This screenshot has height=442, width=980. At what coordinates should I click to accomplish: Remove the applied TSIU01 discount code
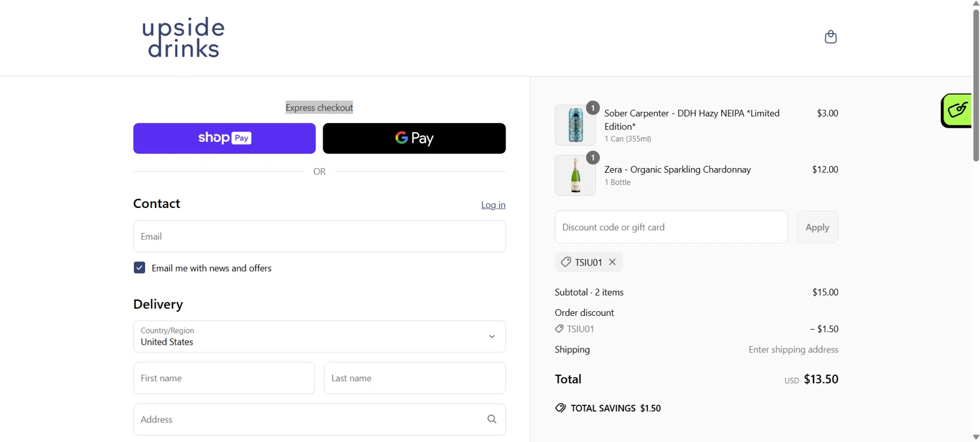[613, 262]
